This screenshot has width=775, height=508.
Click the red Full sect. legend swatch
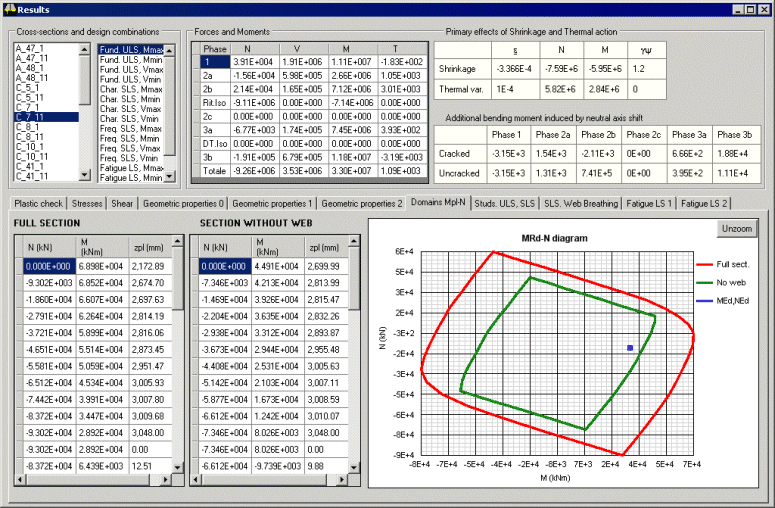704,264
